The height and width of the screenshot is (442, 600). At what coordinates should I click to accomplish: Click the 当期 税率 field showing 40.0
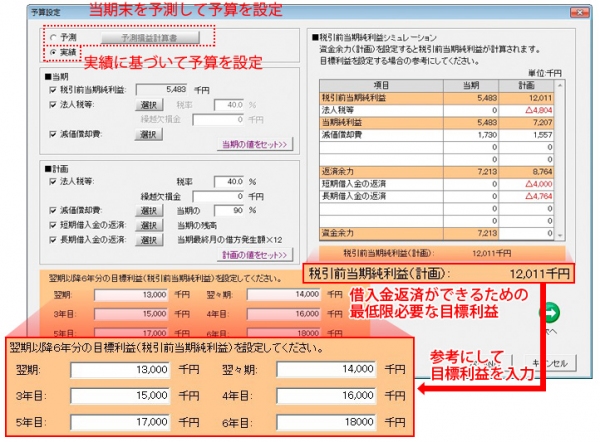pos(229,104)
